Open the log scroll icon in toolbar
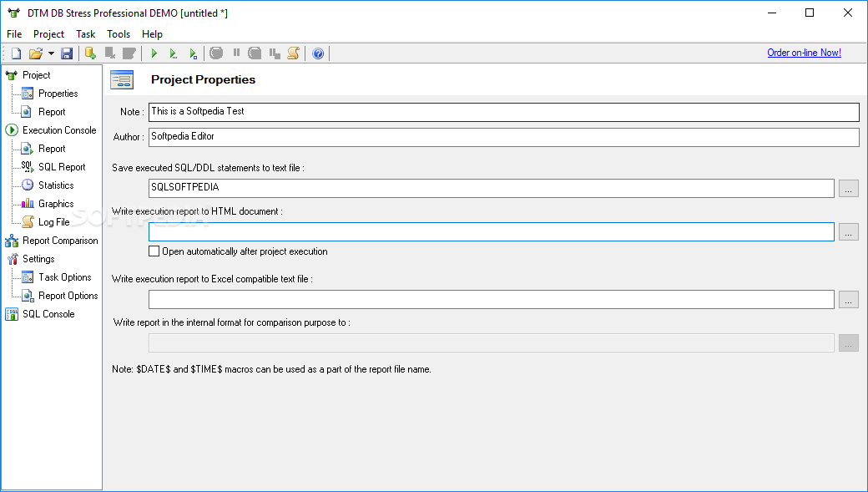868x492 pixels. (x=294, y=53)
